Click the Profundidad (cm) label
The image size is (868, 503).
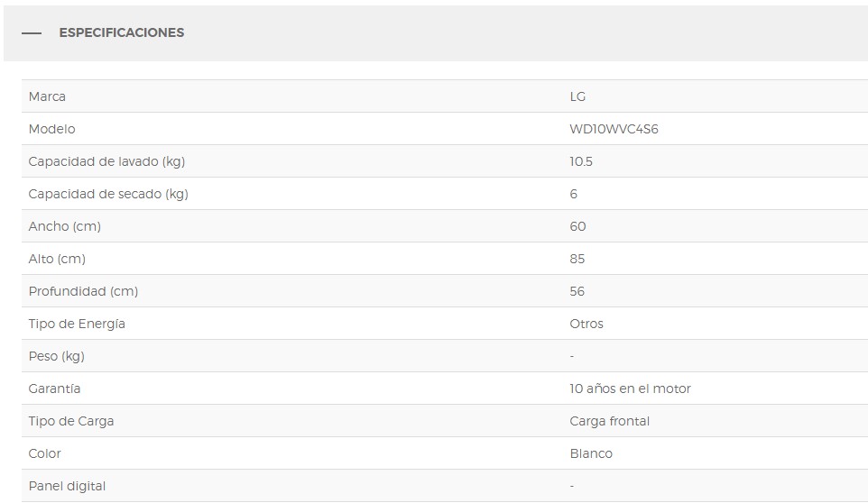point(84,291)
